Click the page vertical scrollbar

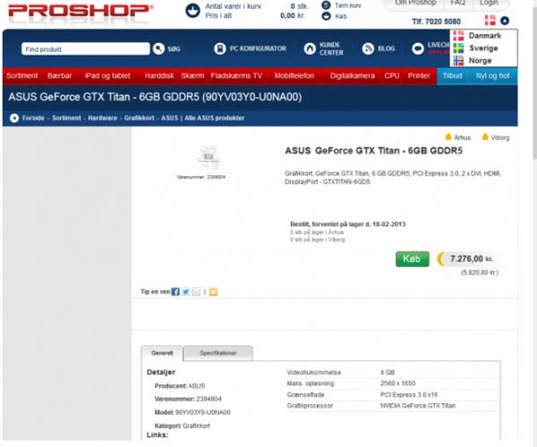pyautogui.click(x=535, y=79)
